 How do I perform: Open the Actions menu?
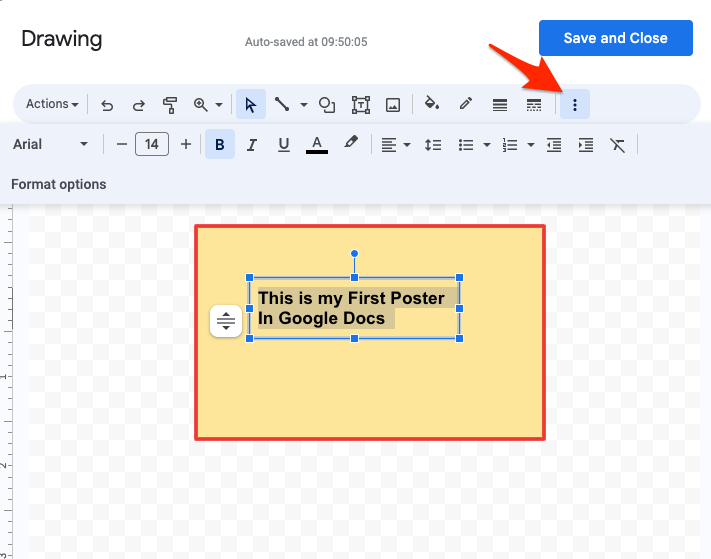click(x=52, y=104)
